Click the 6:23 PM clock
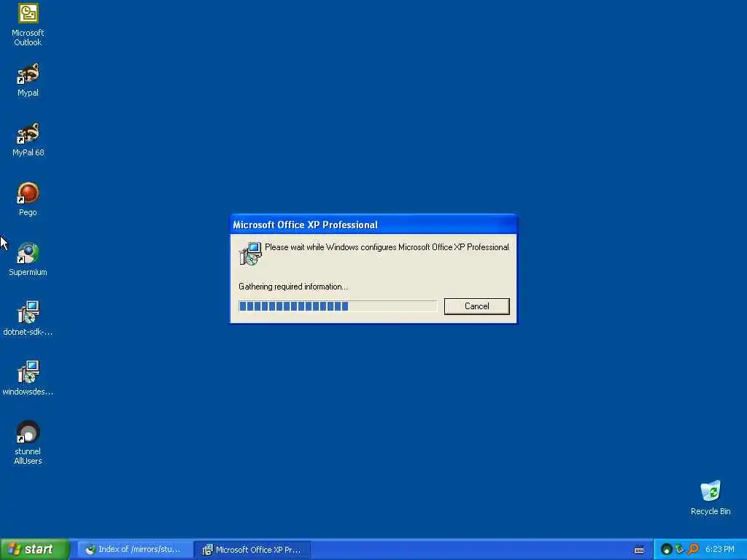747x560 pixels. (x=719, y=550)
